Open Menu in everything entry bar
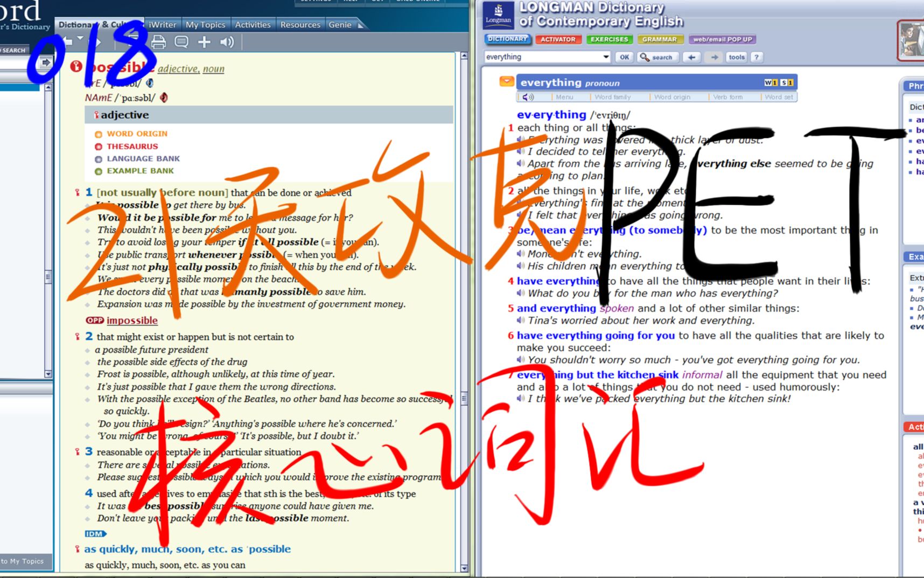The height and width of the screenshot is (578, 924). click(x=564, y=97)
